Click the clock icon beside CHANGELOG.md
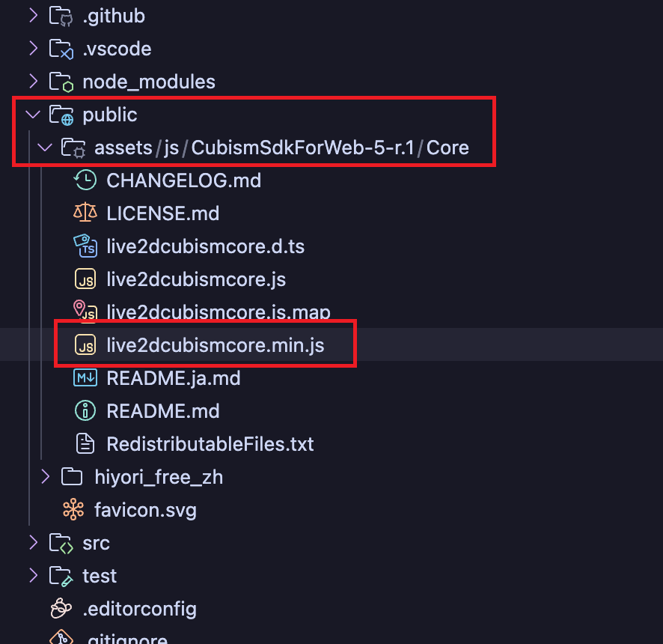 85,180
